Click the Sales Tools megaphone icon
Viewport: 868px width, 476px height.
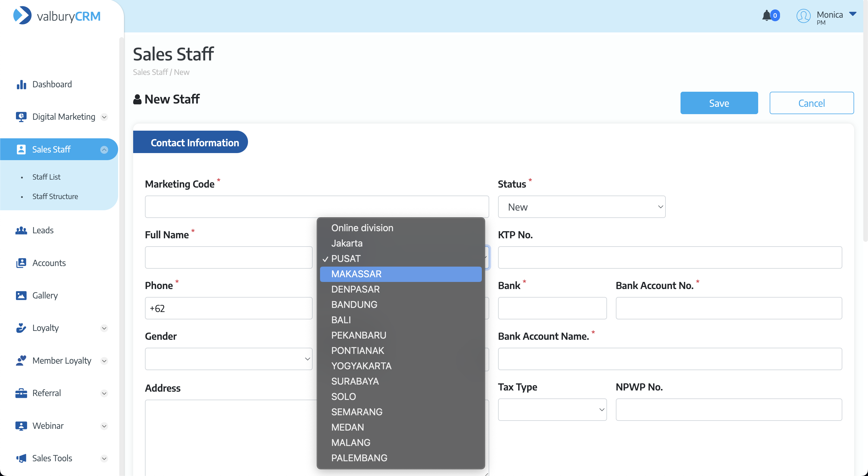(21, 458)
